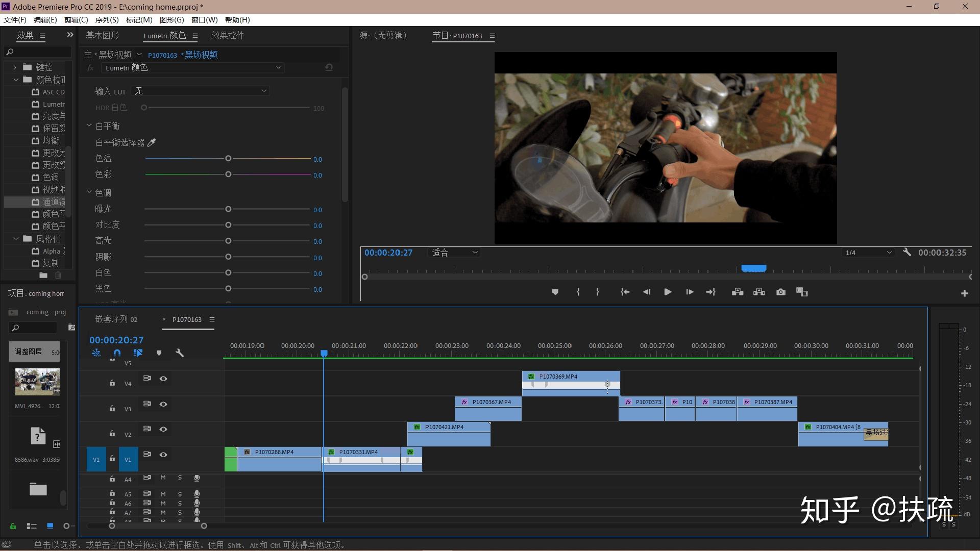The width and height of the screenshot is (980, 551).
Task: Switch to the 效果控件 tab
Action: 228,35
